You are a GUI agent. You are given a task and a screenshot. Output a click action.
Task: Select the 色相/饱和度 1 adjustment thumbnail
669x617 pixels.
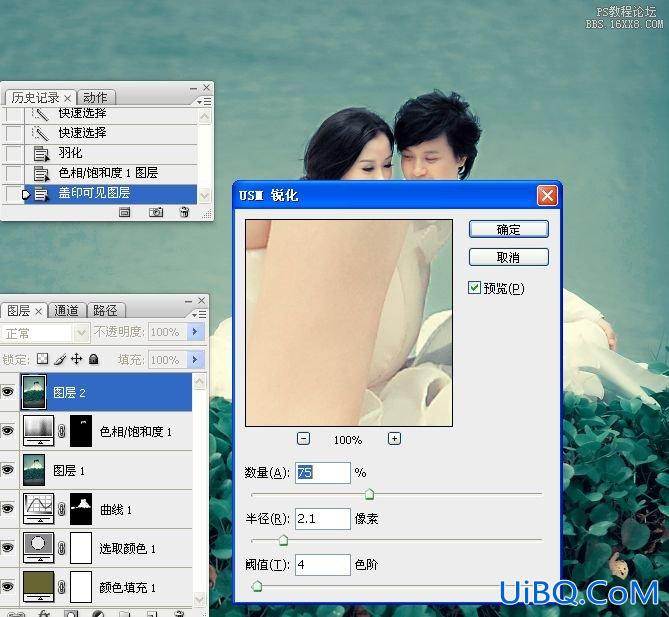click(39, 431)
